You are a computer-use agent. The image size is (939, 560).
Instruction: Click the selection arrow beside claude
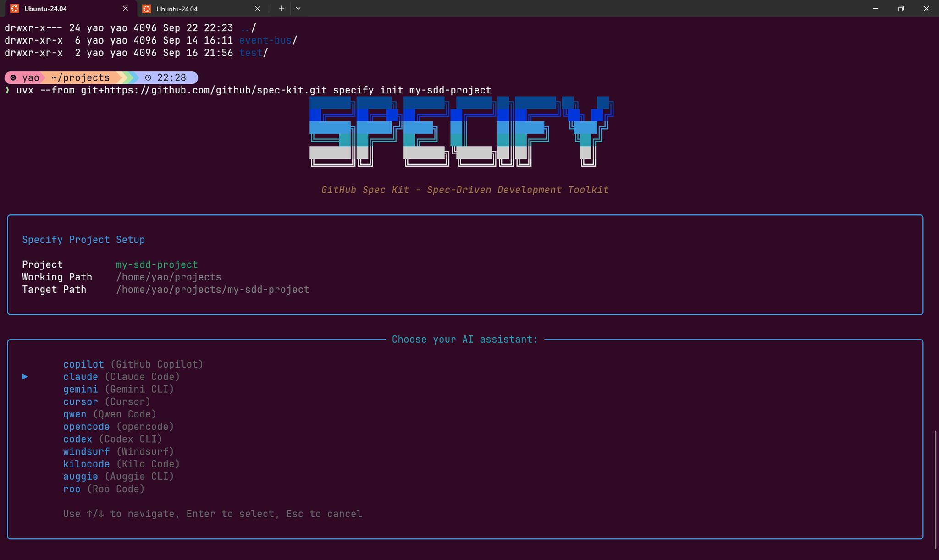25,377
